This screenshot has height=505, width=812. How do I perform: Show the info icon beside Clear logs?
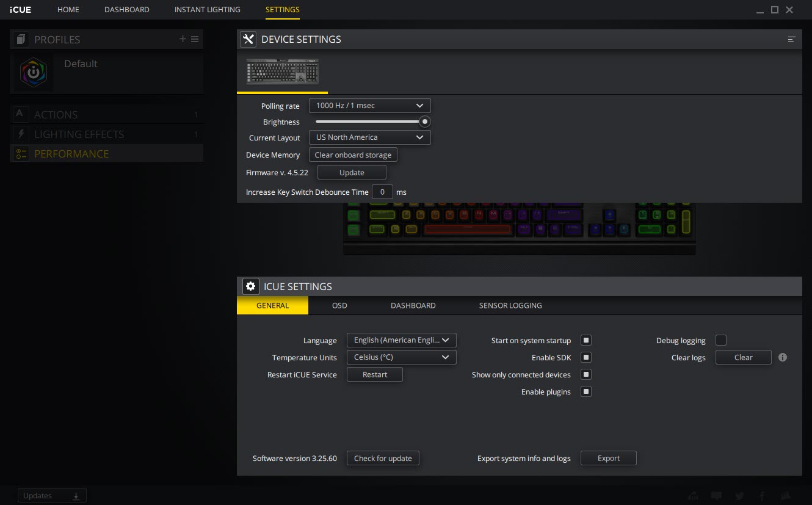click(x=783, y=357)
